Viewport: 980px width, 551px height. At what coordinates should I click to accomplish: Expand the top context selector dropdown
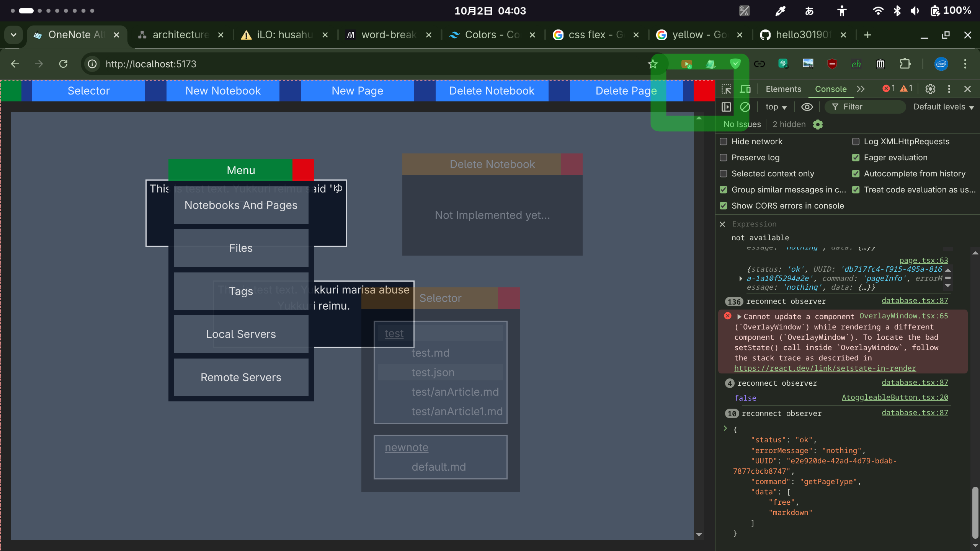pos(776,107)
